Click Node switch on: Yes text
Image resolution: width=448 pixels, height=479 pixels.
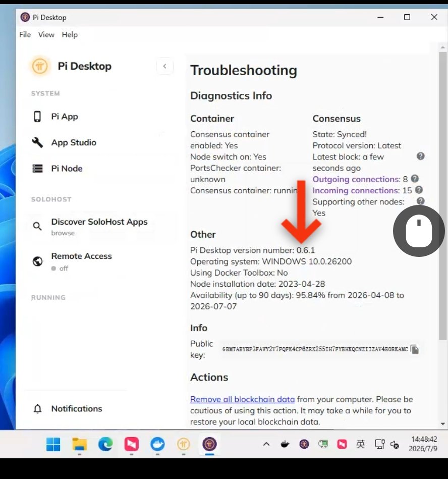[x=228, y=156]
